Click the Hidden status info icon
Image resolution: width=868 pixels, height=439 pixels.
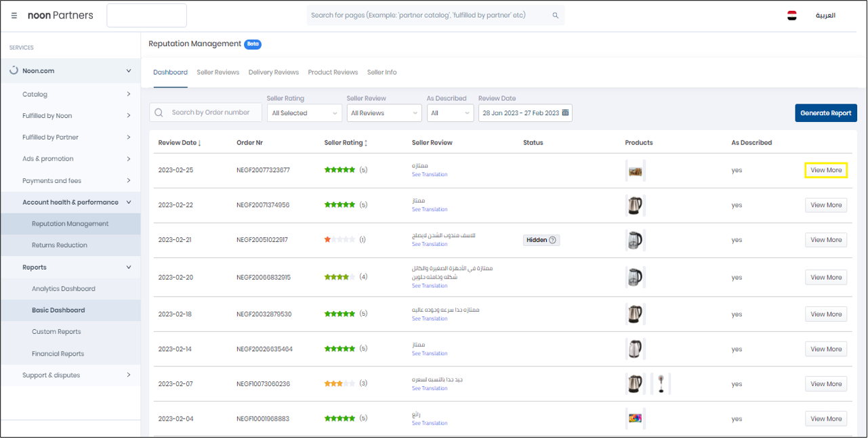[553, 240]
